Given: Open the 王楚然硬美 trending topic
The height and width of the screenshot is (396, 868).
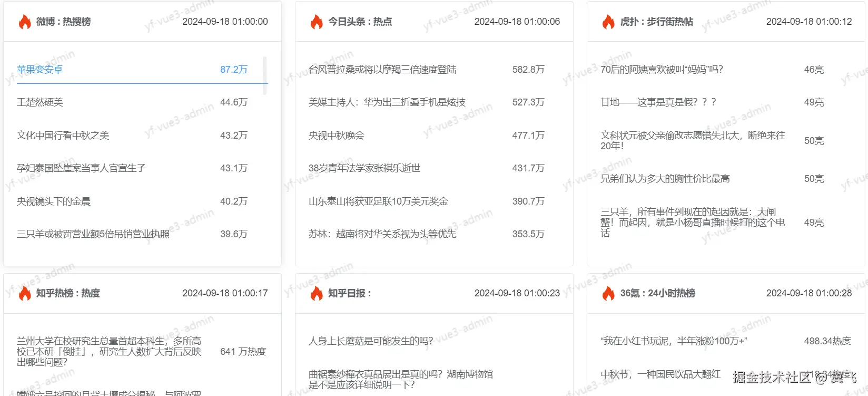Looking at the screenshot, I should 40,102.
